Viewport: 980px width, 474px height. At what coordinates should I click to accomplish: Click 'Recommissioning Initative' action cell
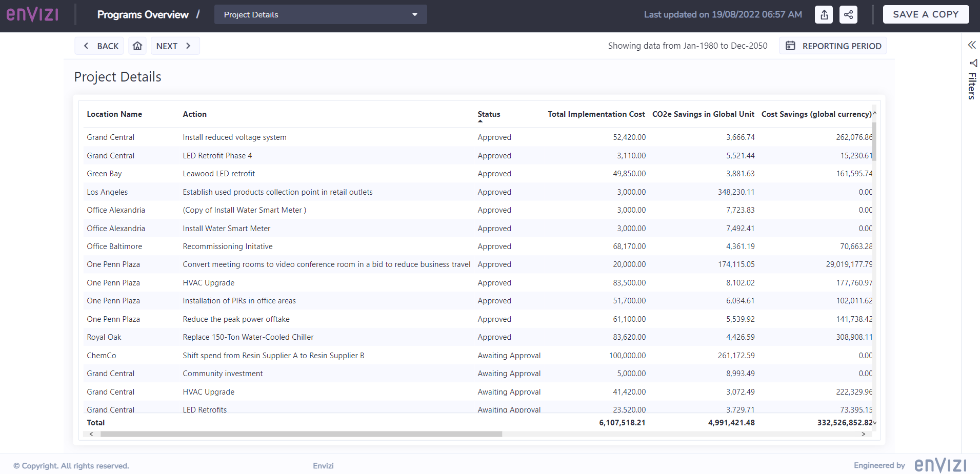tap(228, 246)
